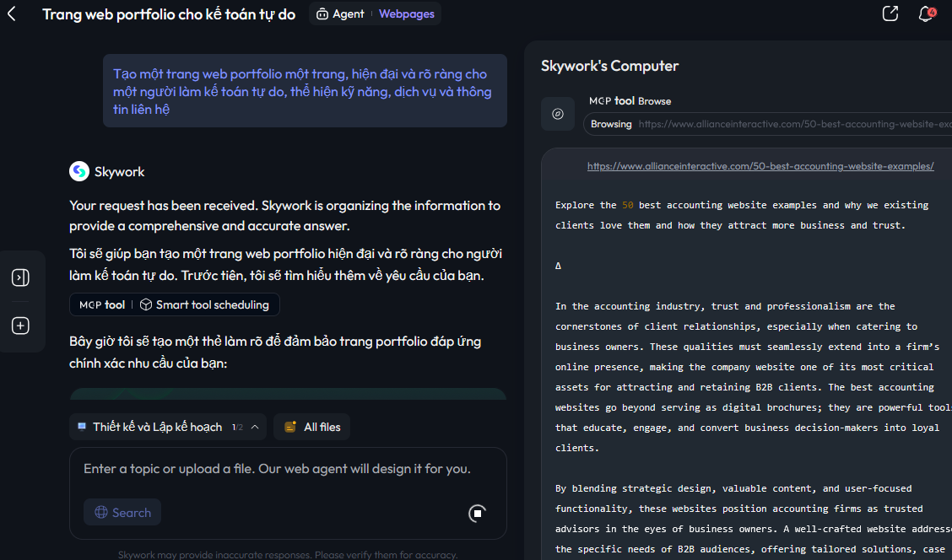Click the Skywork assistant name

point(120,172)
